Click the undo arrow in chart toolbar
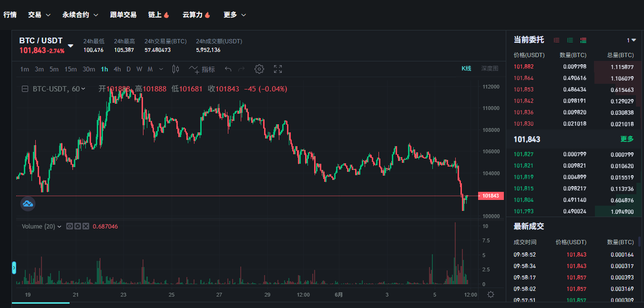 pyautogui.click(x=228, y=69)
